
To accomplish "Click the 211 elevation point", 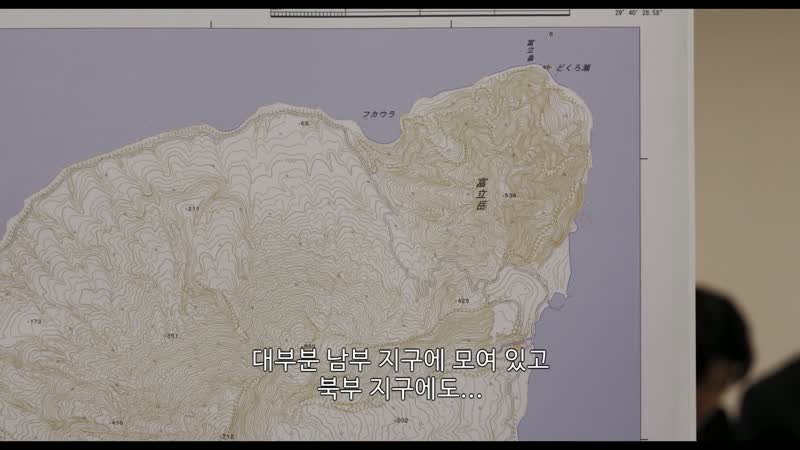I will tap(192, 209).
